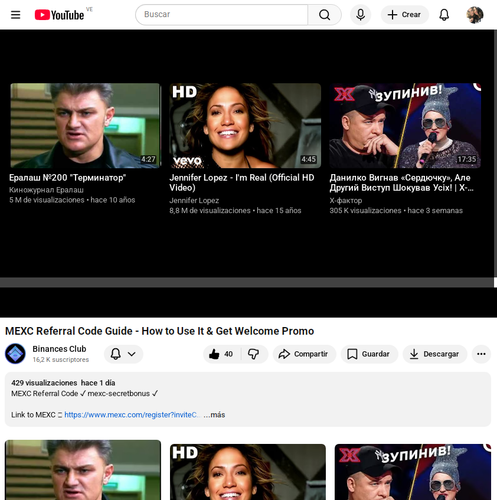
Task: Expand the description with ...más
Action: tap(214, 415)
